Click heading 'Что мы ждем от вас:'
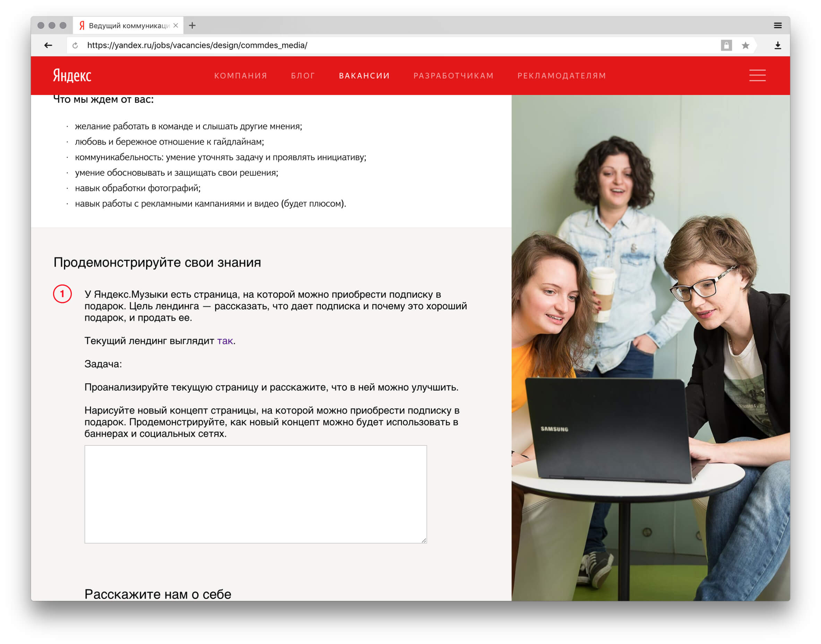The height and width of the screenshot is (644, 821). point(103,99)
